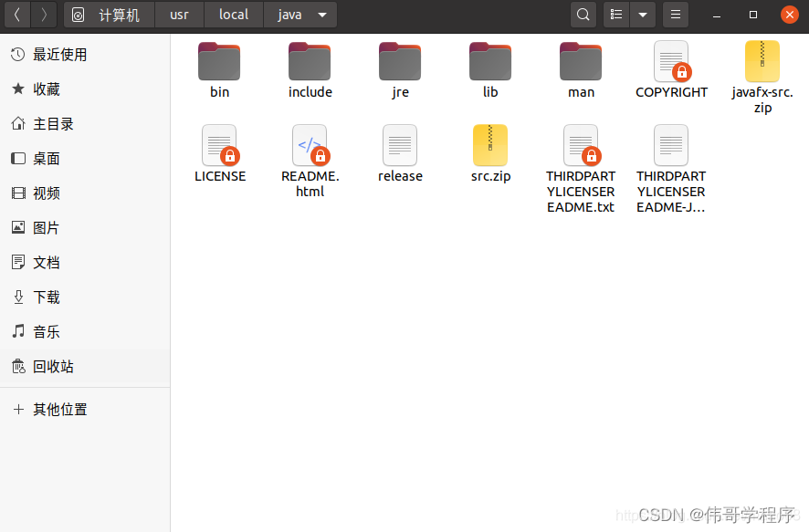Open 最近使用 in the sidebar
The height and width of the screenshot is (532, 809).
[85, 54]
